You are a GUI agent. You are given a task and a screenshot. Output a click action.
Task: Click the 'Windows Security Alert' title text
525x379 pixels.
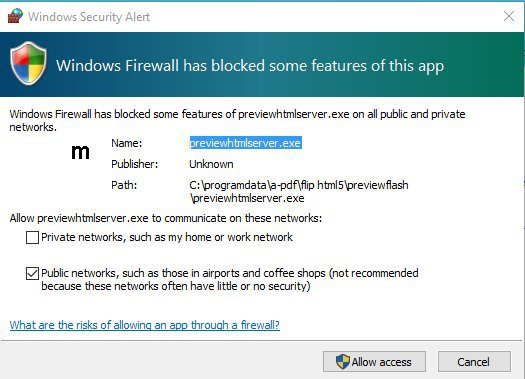(89, 16)
